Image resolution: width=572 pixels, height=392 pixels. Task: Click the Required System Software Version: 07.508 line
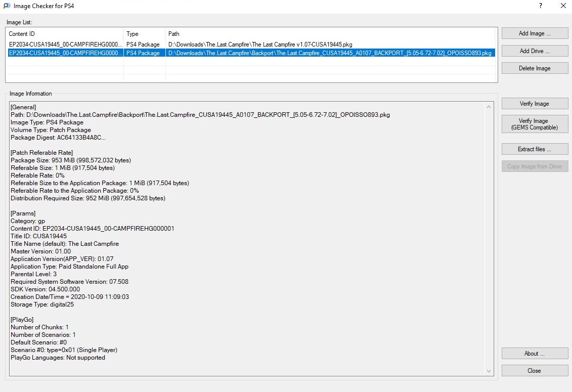(x=70, y=282)
